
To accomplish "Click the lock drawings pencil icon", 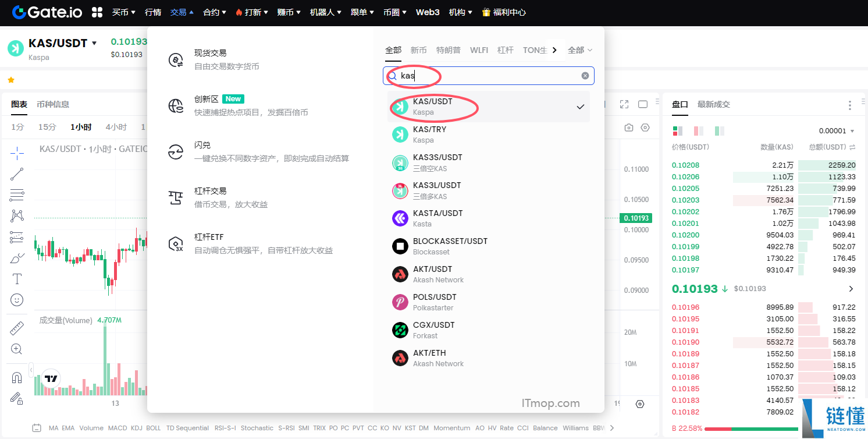I will (x=17, y=398).
